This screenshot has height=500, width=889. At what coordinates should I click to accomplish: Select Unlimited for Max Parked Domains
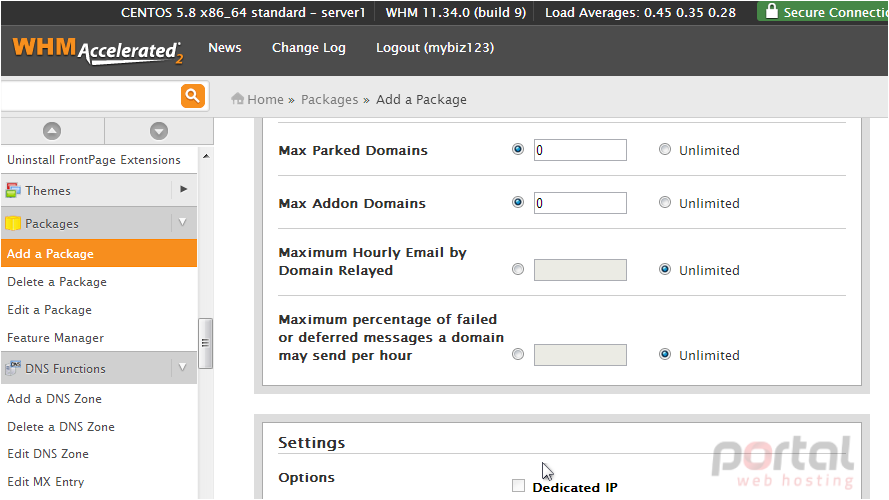pyautogui.click(x=665, y=150)
